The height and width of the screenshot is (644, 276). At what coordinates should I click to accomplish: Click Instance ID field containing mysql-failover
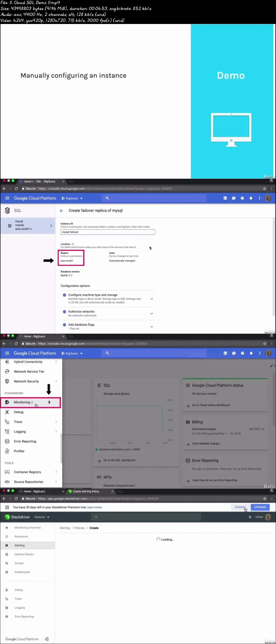[x=108, y=232]
